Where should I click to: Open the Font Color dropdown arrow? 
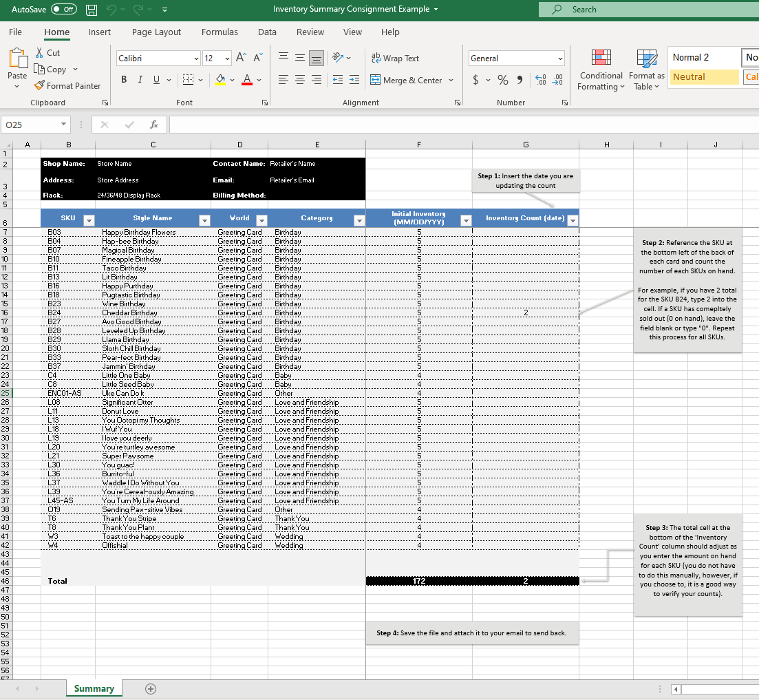coord(259,80)
